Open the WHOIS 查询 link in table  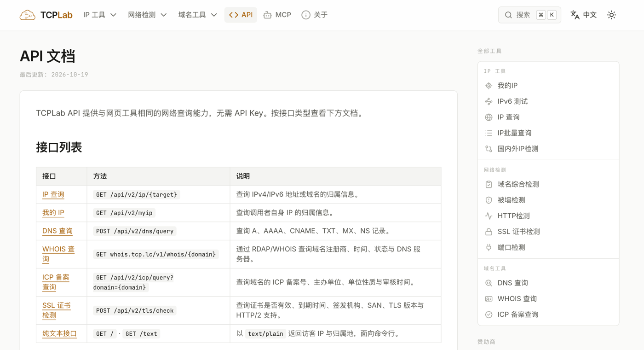click(x=58, y=254)
